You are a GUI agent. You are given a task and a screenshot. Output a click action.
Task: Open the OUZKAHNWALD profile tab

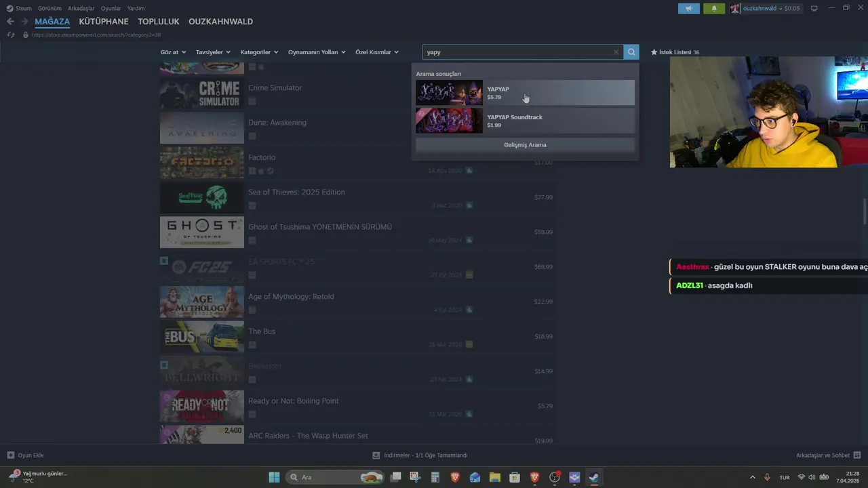[220, 22]
